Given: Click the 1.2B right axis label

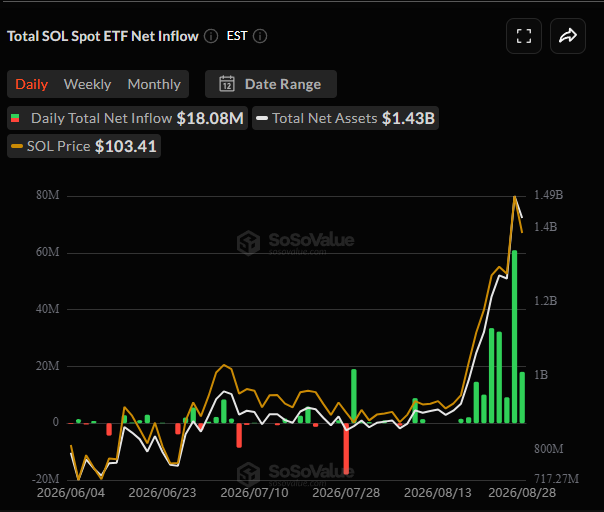Looking at the screenshot, I should coord(545,301).
